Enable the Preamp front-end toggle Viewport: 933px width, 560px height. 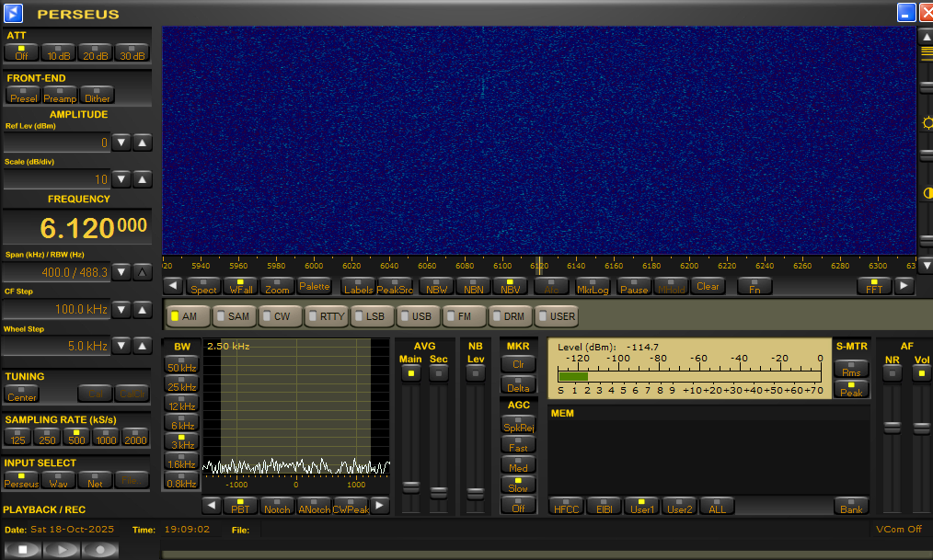(60, 95)
